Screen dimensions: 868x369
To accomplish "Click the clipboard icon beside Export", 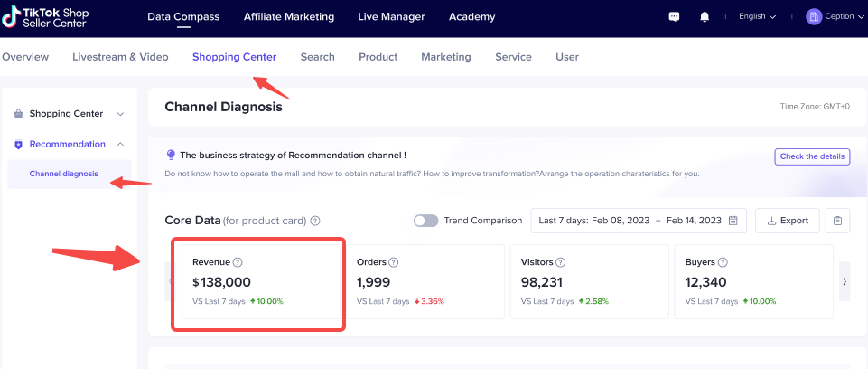I will click(x=838, y=221).
